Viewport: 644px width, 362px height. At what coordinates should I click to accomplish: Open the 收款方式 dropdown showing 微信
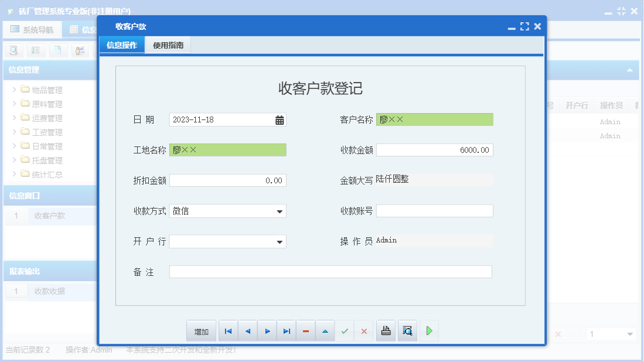click(x=280, y=211)
